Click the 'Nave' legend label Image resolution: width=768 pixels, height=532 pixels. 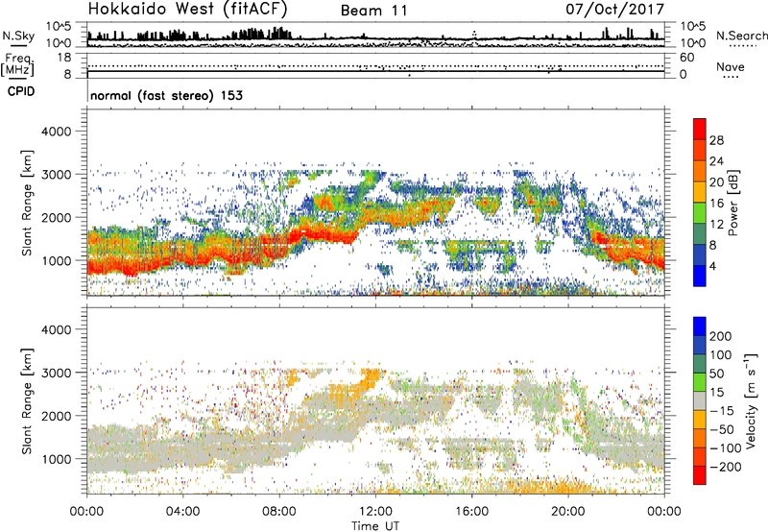730,66
